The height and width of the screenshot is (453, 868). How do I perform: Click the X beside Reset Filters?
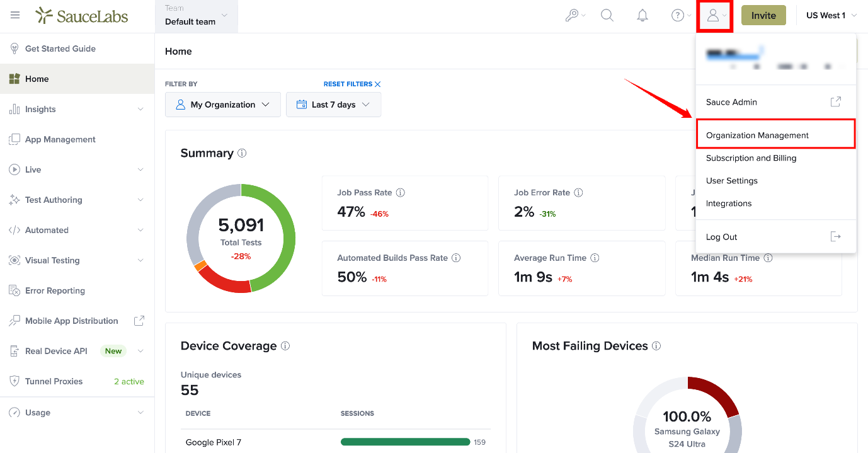(377, 84)
